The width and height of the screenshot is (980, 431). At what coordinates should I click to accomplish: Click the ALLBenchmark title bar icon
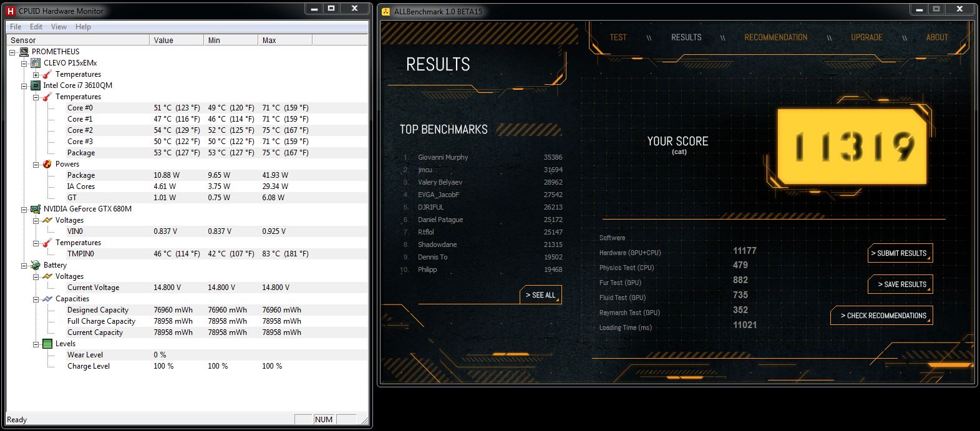(x=386, y=11)
